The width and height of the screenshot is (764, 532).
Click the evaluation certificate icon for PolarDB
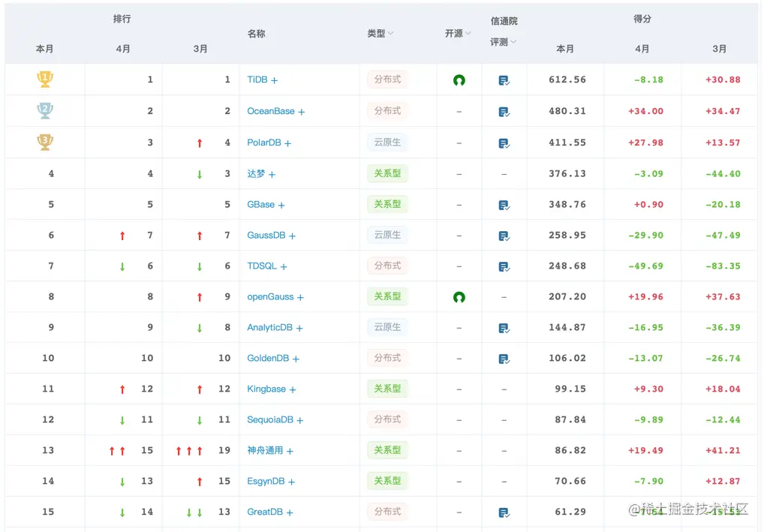[504, 144]
